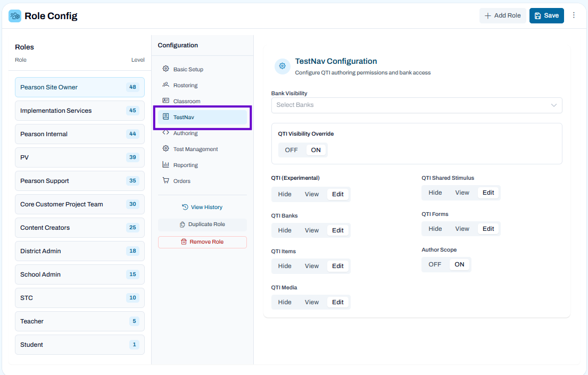Set Author Scope to ON

(x=459, y=264)
